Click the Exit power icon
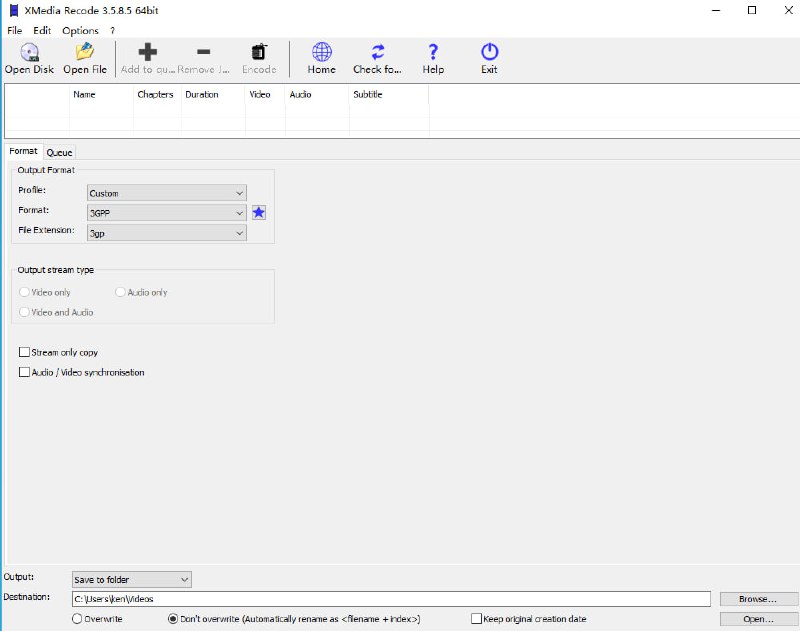Screen dimensions: 800x631 pos(489,52)
